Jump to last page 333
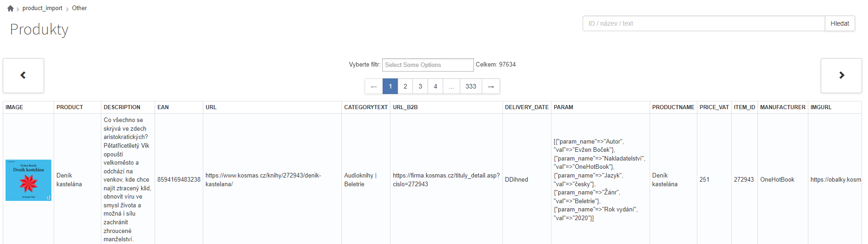Viewport: 868px width, 244px height. [x=471, y=86]
